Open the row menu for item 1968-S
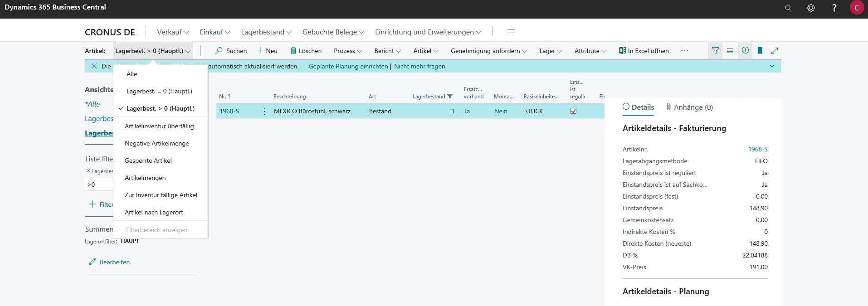The height and width of the screenshot is (306, 868). coord(264,111)
